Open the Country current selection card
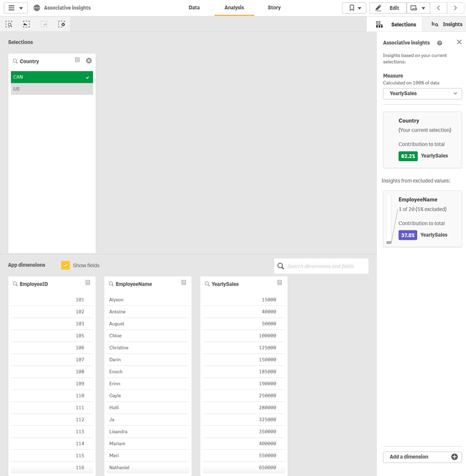 tap(422, 140)
